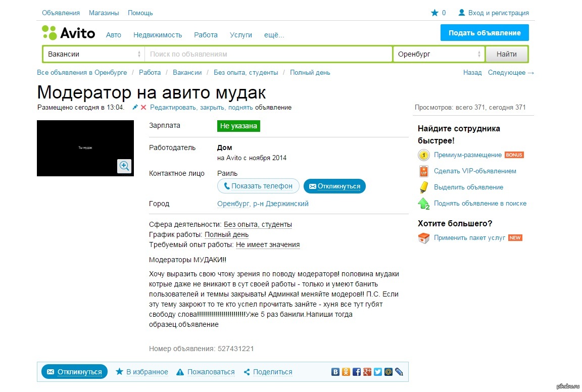Open the Авто section
This screenshot has width=582, height=392.
(x=114, y=35)
